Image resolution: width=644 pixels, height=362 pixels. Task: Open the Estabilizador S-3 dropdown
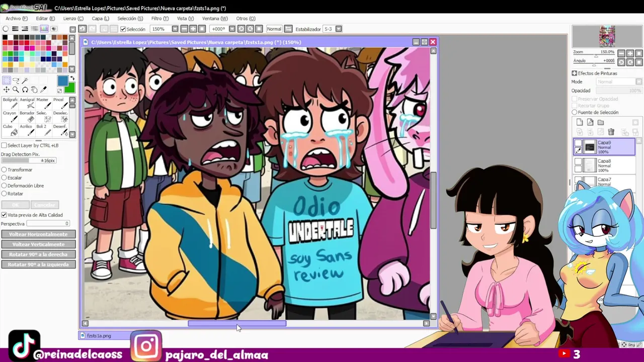pyautogui.click(x=339, y=29)
